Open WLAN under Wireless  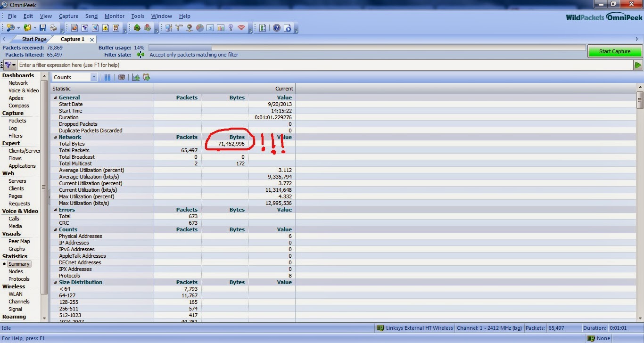tap(15, 294)
